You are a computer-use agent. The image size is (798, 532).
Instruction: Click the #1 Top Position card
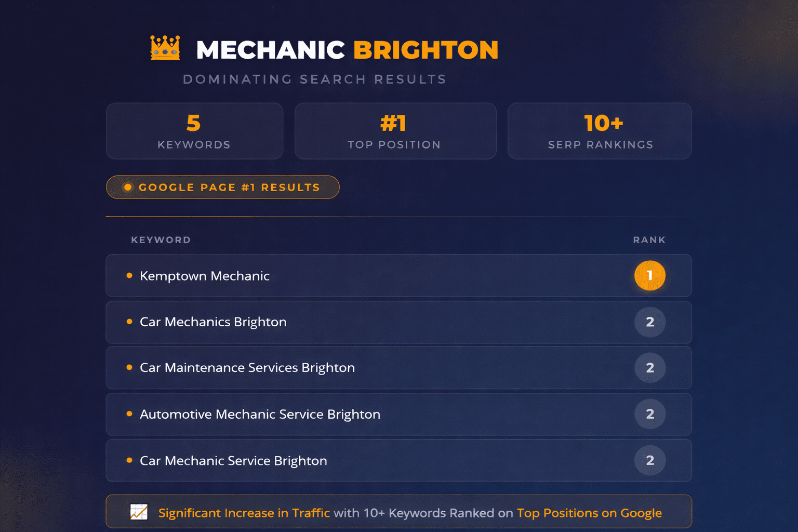click(x=395, y=131)
